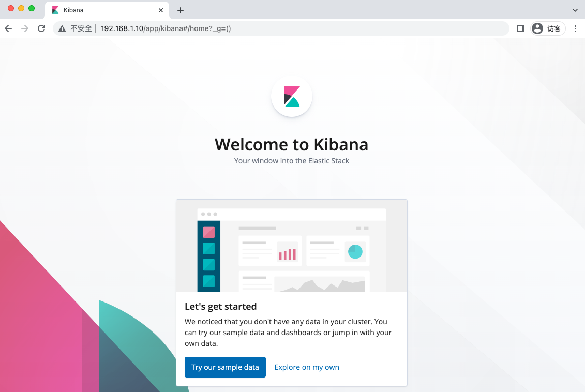Focus the address bar showing 192.168.1.10 URL
585x392 pixels.
pos(281,28)
